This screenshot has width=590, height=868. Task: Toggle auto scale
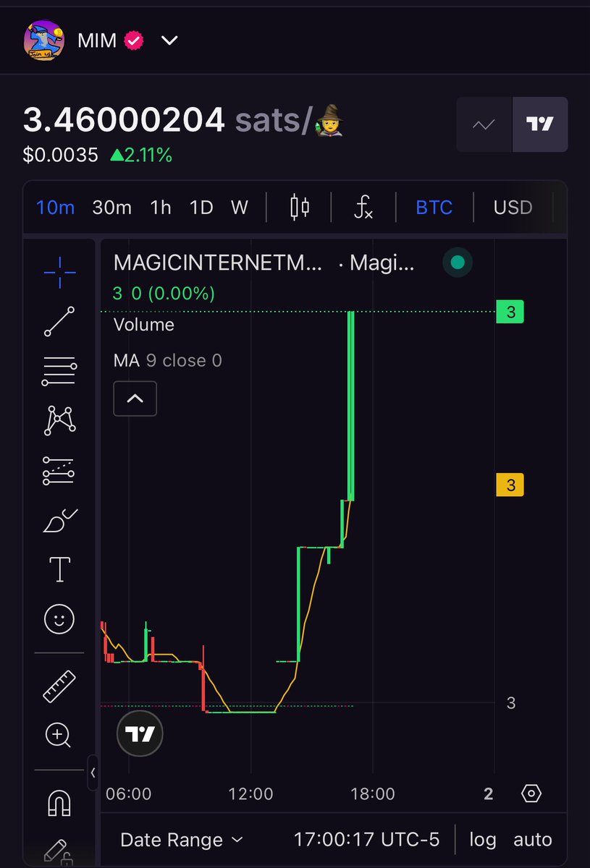click(533, 840)
